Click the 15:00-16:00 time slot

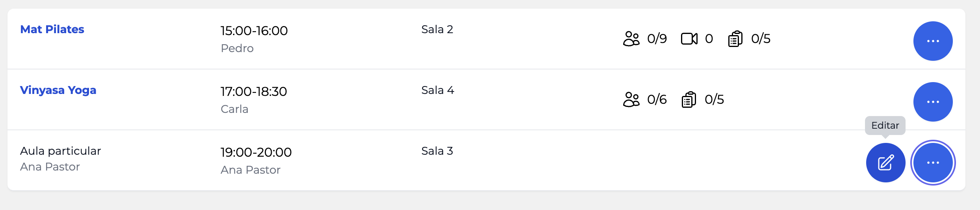tap(254, 31)
